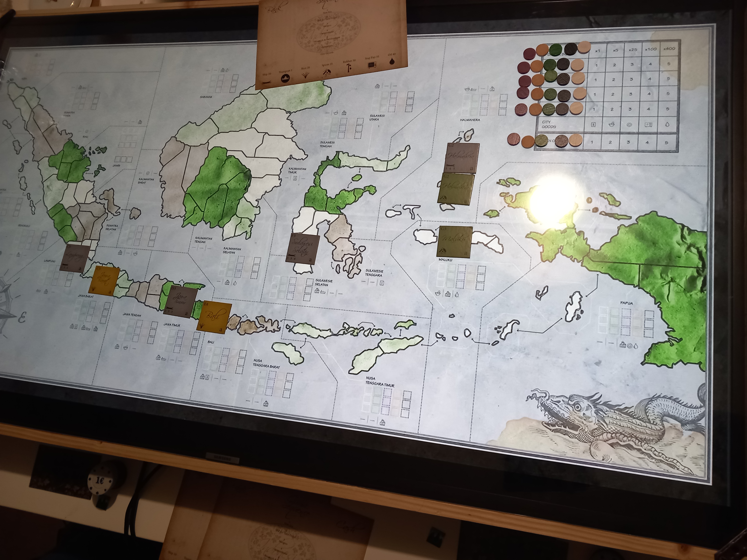
Task: Click the x25 column header
Action: click(x=633, y=50)
